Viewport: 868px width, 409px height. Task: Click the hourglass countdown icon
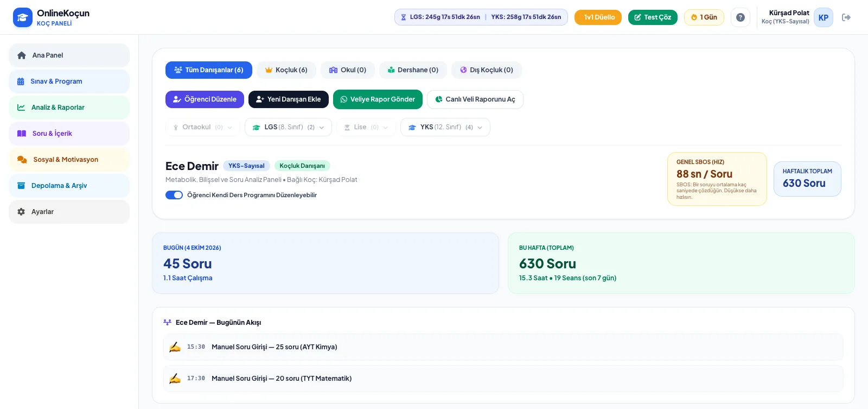[x=403, y=17]
